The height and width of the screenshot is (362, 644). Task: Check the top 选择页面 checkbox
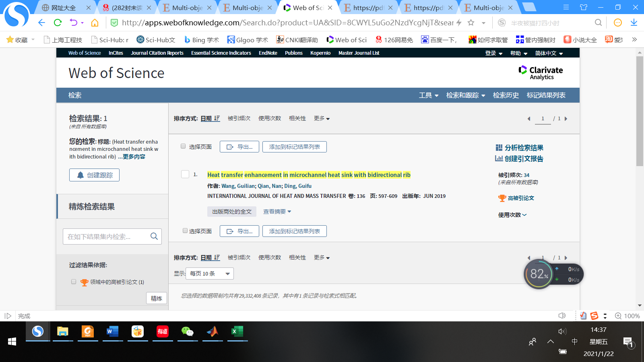point(183,146)
